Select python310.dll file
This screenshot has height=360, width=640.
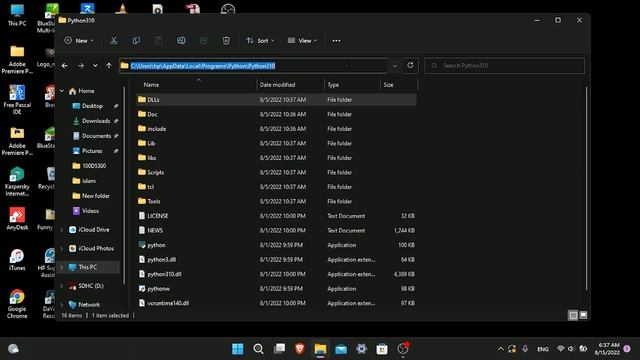[276, 274]
